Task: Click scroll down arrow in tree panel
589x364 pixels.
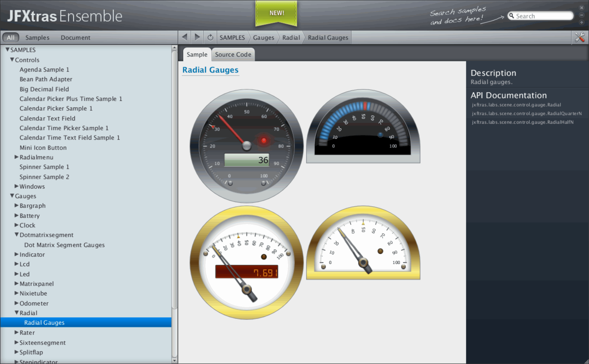Action: point(174,360)
